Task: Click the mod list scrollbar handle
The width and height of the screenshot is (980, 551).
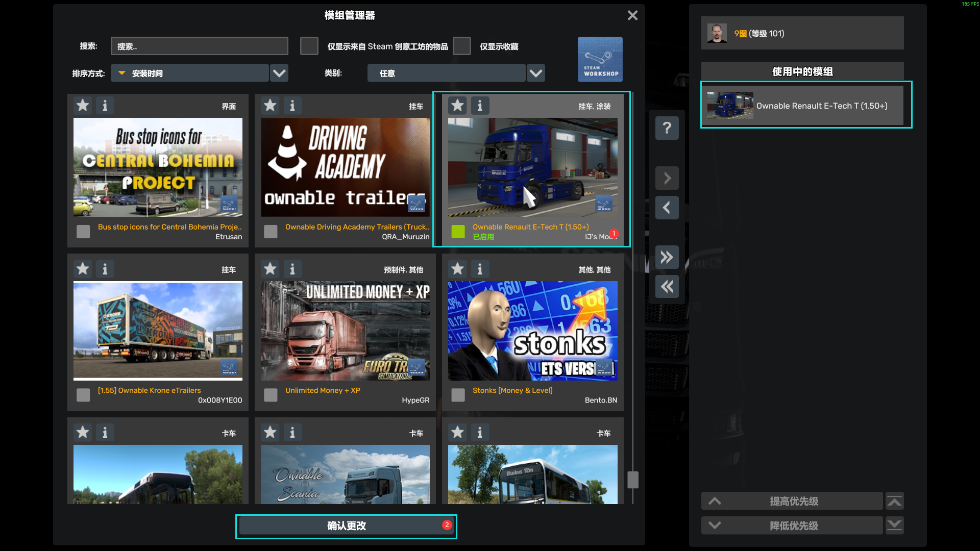Action: tap(633, 480)
